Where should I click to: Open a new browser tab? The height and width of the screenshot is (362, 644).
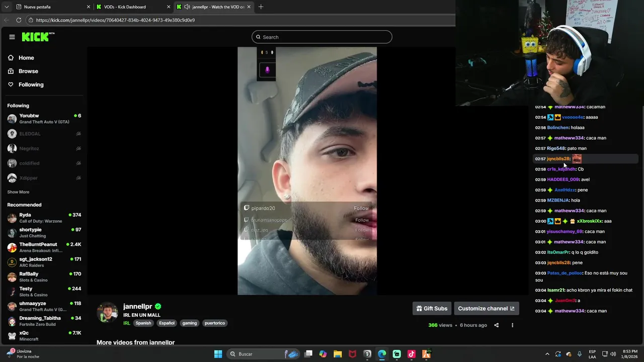(x=261, y=7)
